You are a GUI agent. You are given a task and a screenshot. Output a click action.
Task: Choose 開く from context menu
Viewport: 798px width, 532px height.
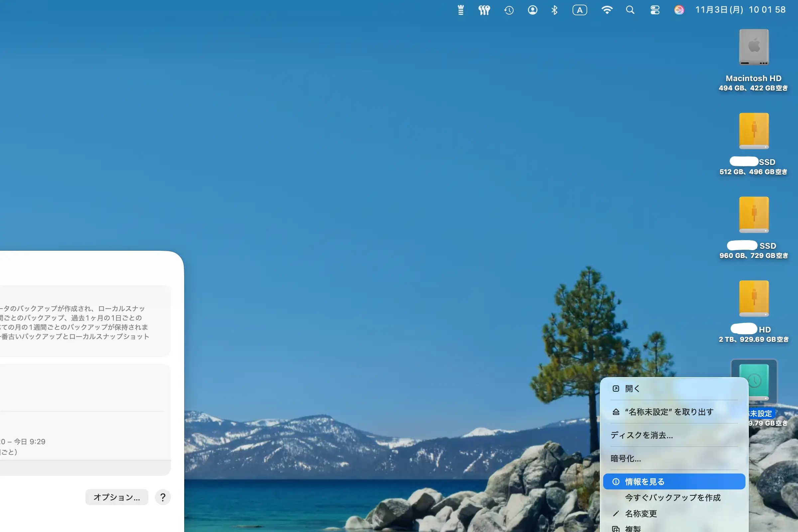[x=632, y=388]
